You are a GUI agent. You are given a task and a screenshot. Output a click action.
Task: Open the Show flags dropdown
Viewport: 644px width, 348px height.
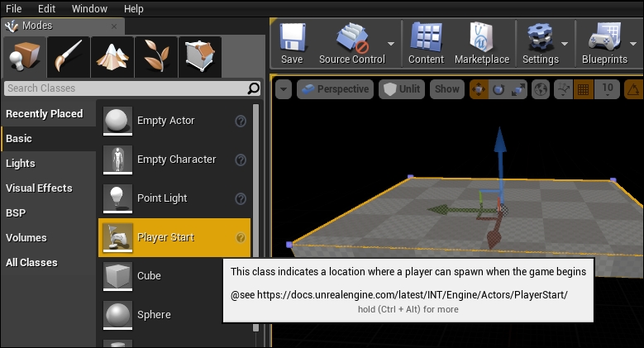click(447, 89)
